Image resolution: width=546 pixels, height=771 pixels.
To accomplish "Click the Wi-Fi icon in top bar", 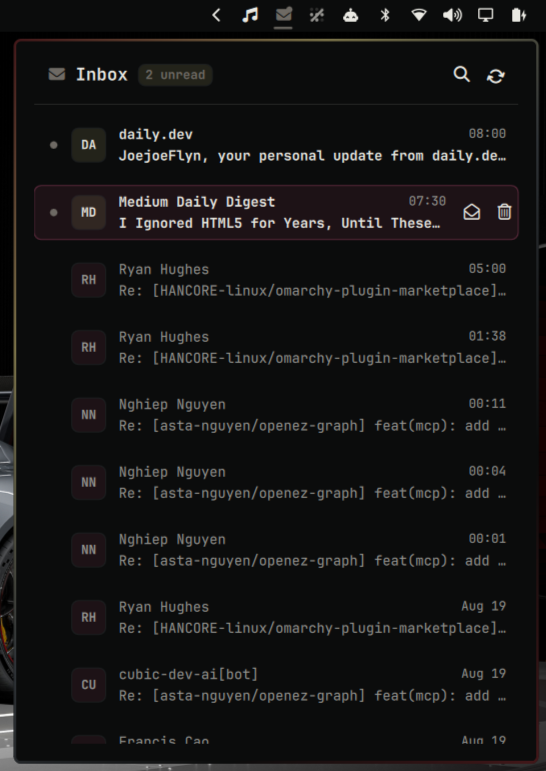I will pos(419,15).
